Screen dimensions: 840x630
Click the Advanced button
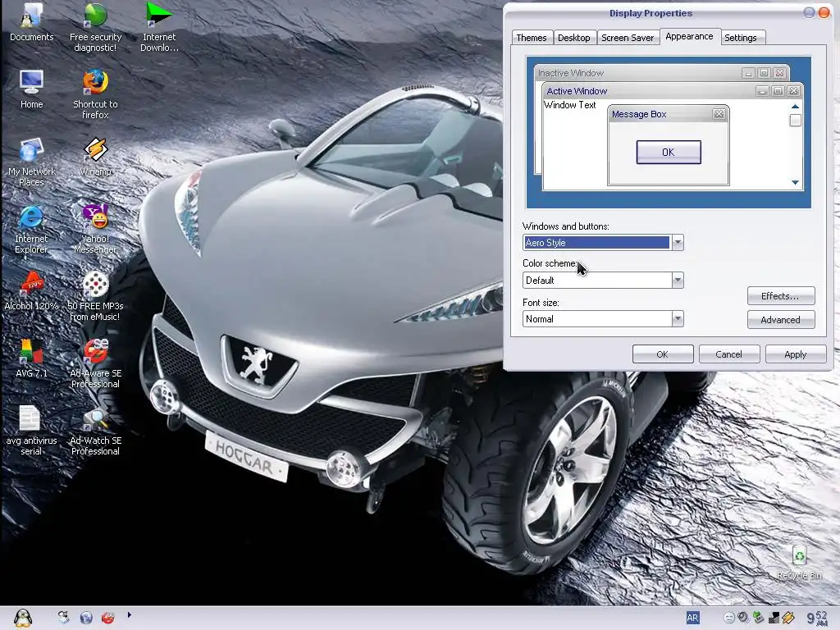pos(781,320)
